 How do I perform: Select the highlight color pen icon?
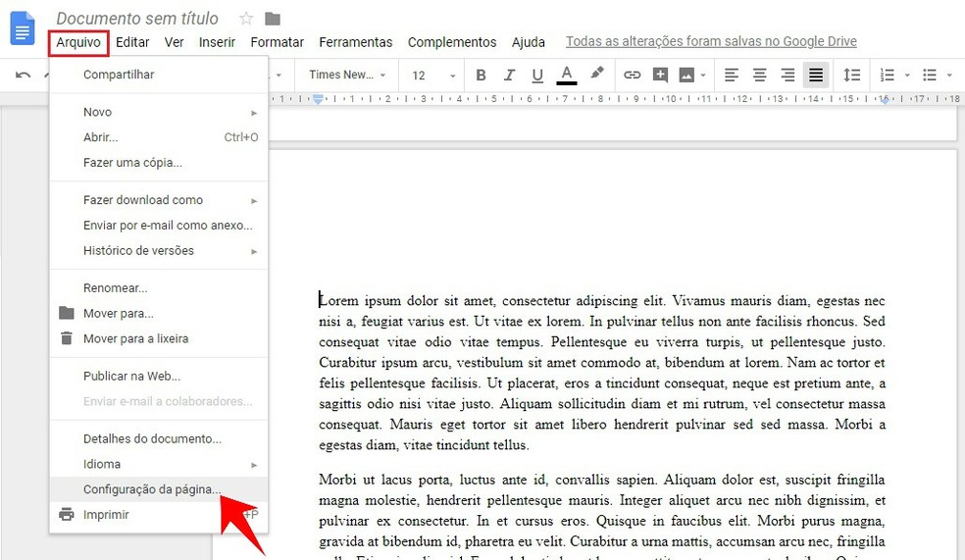[x=596, y=75]
